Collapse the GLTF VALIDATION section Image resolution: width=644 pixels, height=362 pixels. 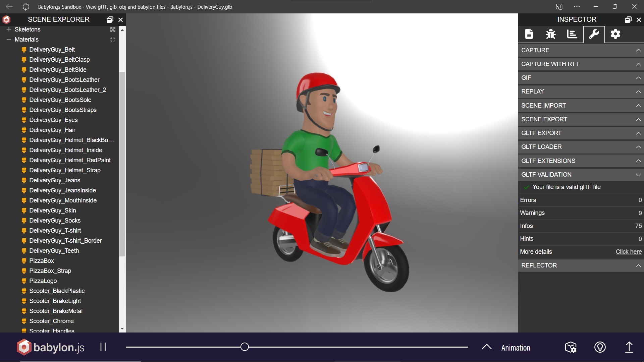(581, 175)
